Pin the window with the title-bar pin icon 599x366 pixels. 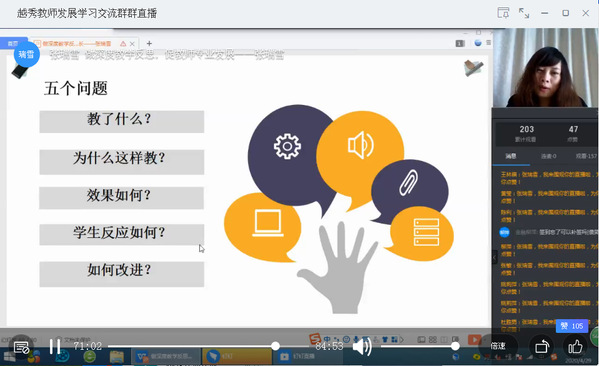(503, 13)
